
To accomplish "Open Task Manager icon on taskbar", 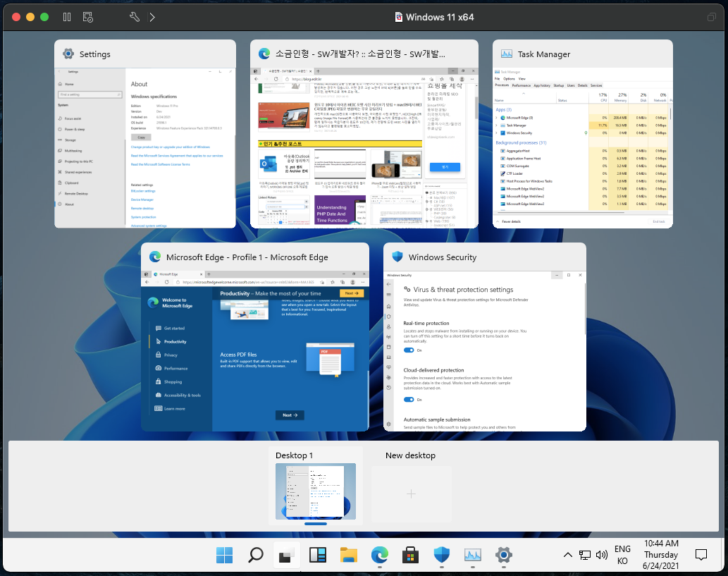I will [x=473, y=555].
